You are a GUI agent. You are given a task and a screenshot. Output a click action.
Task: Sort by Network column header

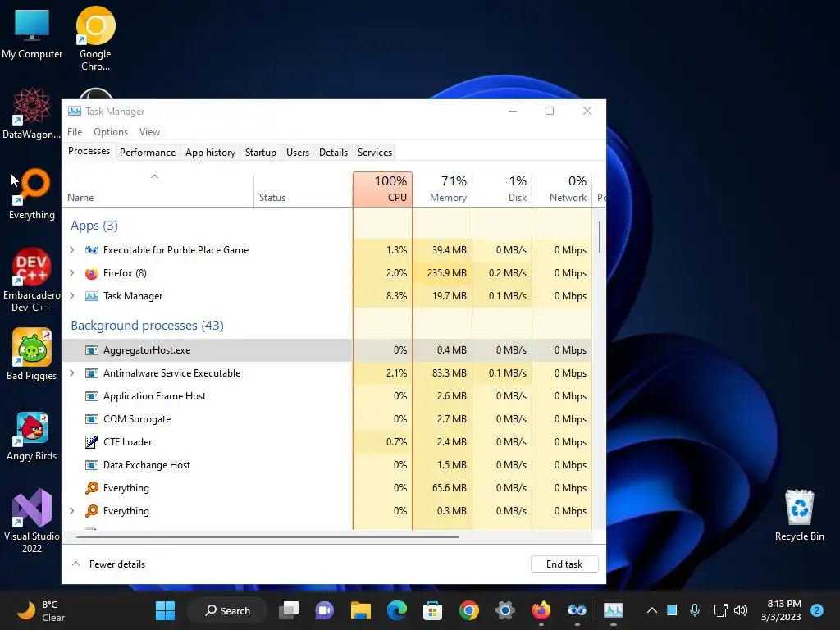pos(562,189)
